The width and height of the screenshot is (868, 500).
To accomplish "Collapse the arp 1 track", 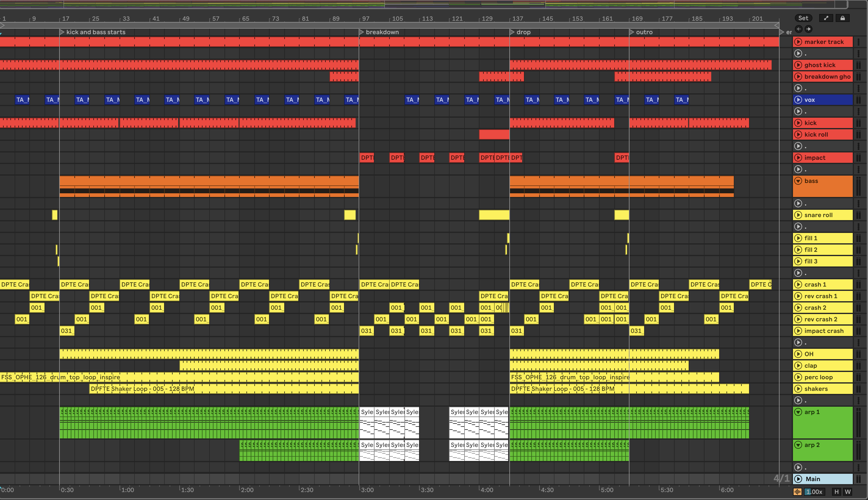I will (798, 412).
